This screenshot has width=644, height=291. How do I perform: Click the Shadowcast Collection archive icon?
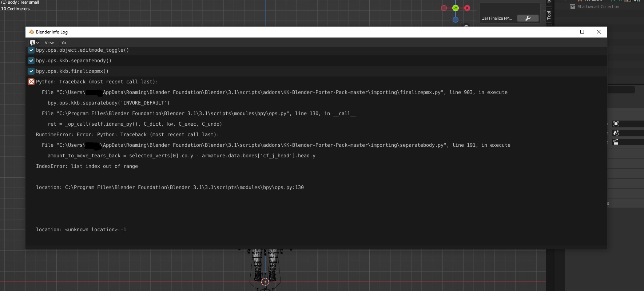[573, 7]
